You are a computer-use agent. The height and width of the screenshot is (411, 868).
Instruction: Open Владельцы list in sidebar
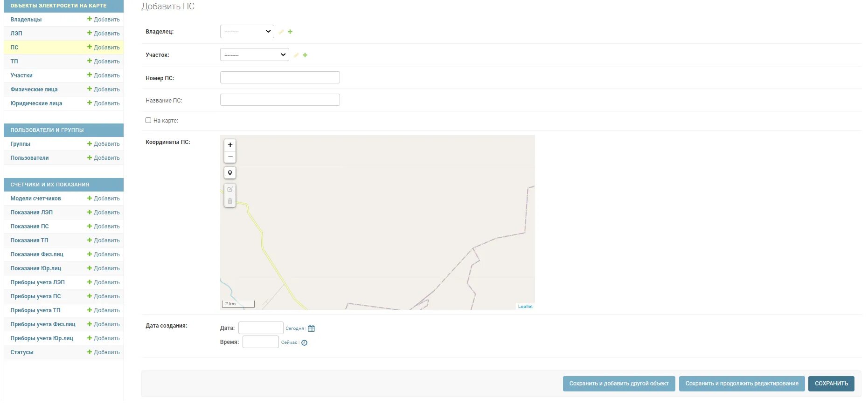point(26,20)
